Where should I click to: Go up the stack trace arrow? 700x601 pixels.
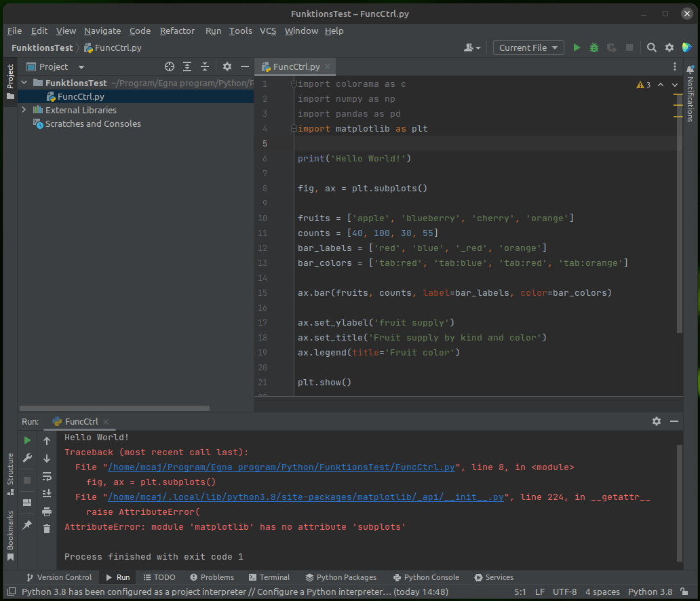tap(47, 441)
